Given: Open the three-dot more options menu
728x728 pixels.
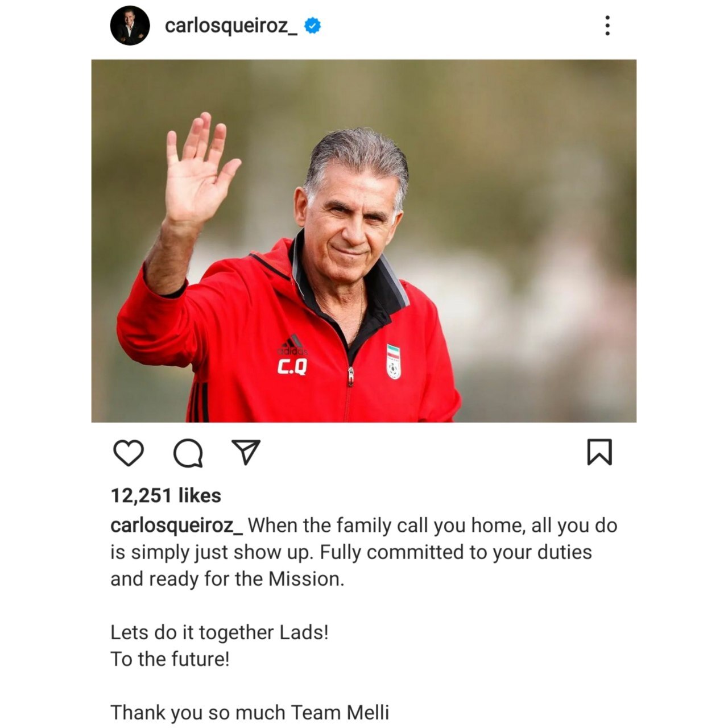Looking at the screenshot, I should coord(607,26).
